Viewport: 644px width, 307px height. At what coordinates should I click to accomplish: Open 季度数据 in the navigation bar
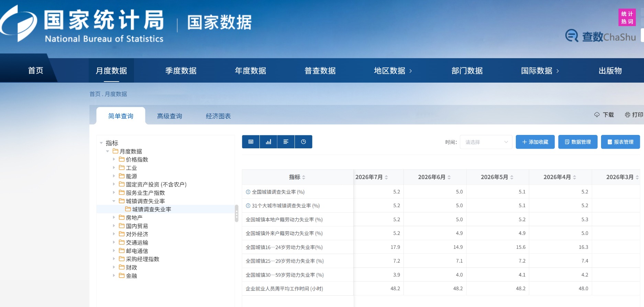(x=181, y=71)
